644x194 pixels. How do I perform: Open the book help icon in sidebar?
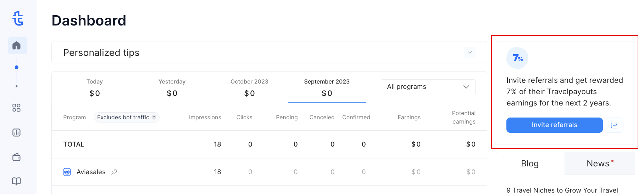(x=16, y=181)
